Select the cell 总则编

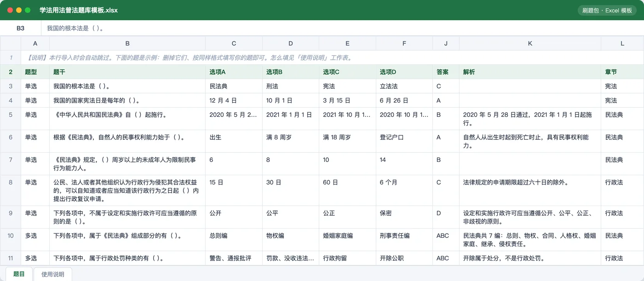234,240
